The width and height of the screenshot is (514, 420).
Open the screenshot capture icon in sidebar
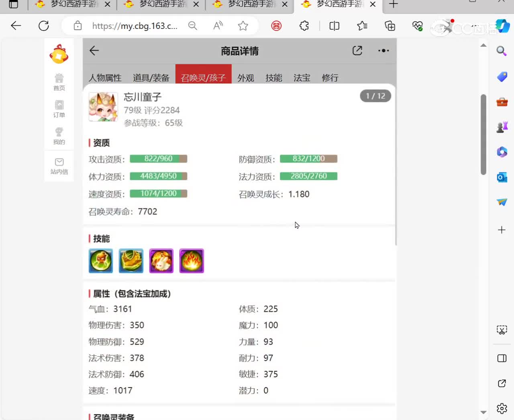click(x=502, y=330)
